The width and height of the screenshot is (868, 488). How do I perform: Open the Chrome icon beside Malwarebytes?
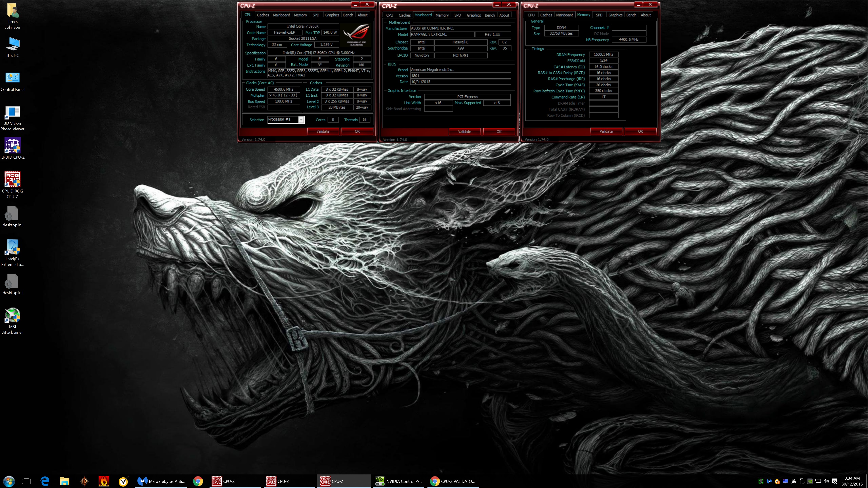tap(198, 481)
